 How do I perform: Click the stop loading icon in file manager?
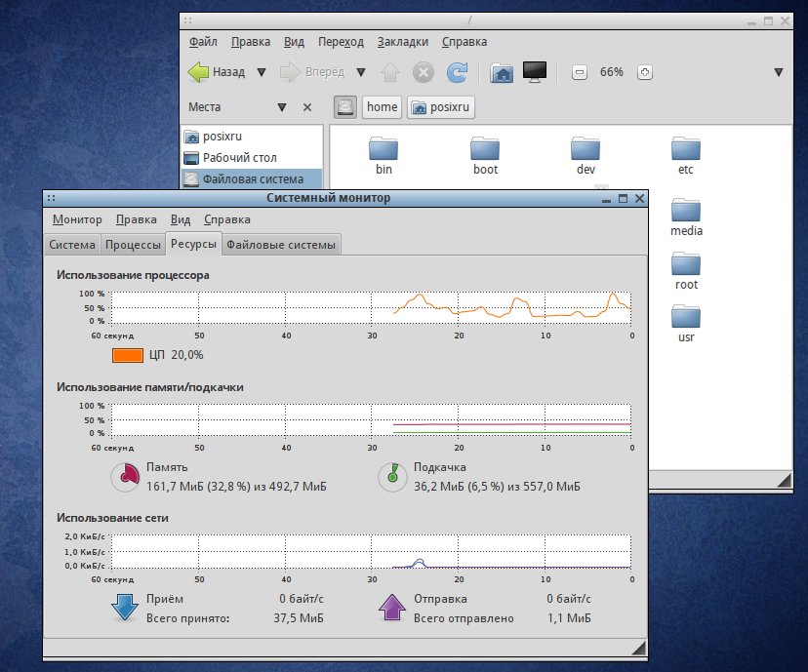point(424,72)
